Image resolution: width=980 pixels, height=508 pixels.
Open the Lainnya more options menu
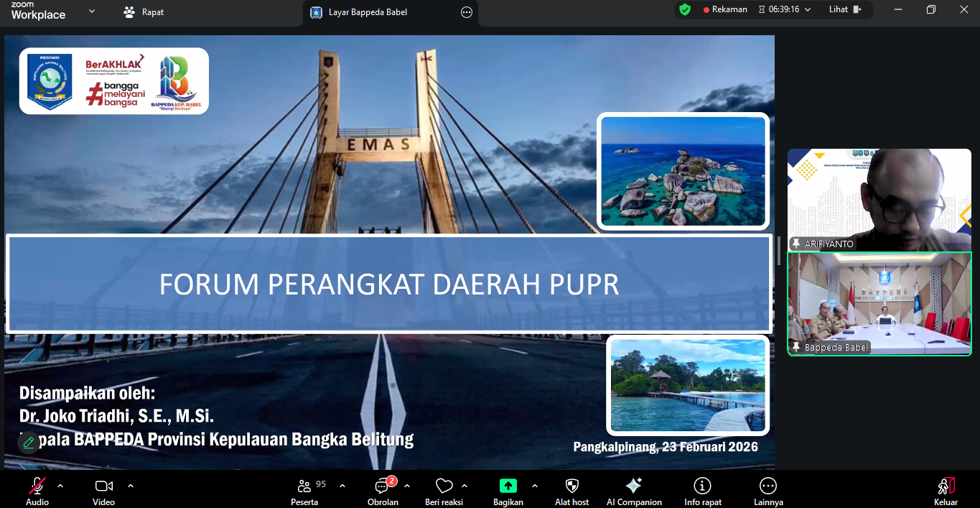(767, 486)
